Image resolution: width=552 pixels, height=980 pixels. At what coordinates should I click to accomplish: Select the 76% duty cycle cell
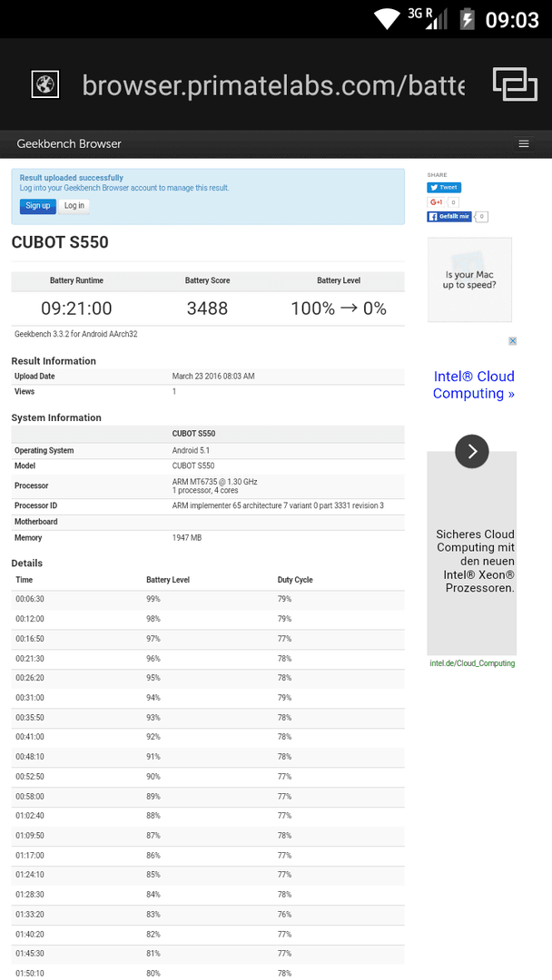click(x=284, y=915)
